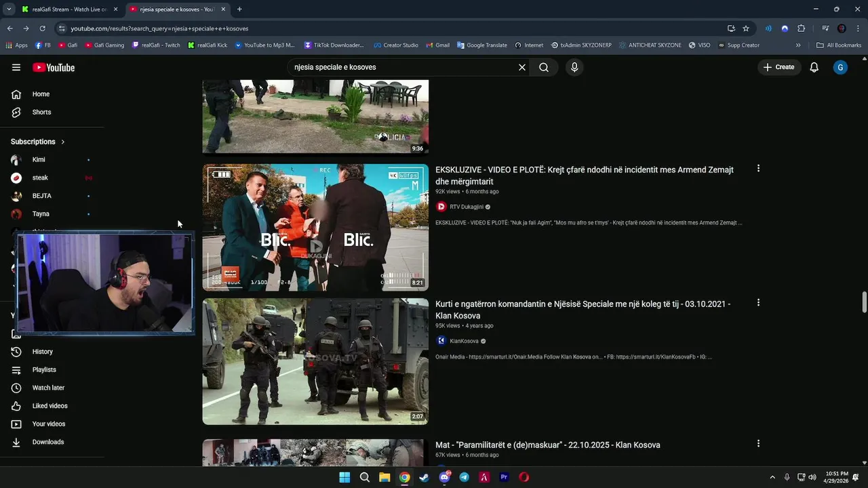Reload the current page
The image size is (868, 488).
click(42, 28)
